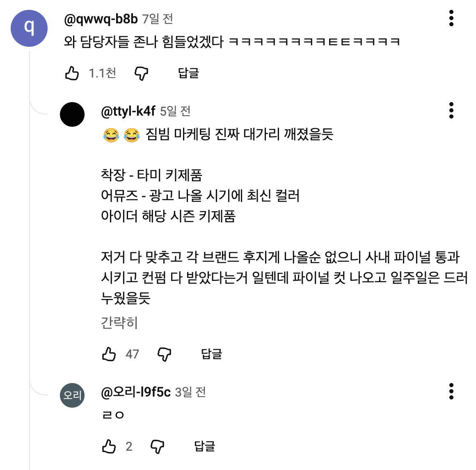This screenshot has width=476, height=470.
Task: Like the comment by @qwwq-b8b
Action: point(72,73)
